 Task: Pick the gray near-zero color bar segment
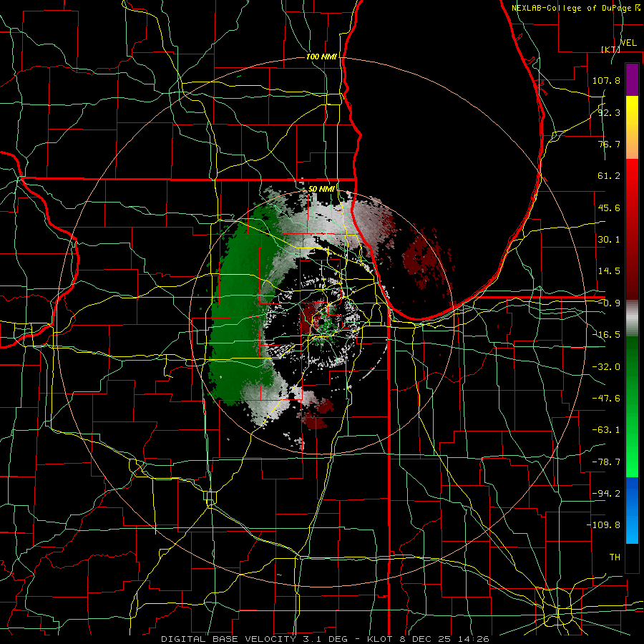(632, 318)
